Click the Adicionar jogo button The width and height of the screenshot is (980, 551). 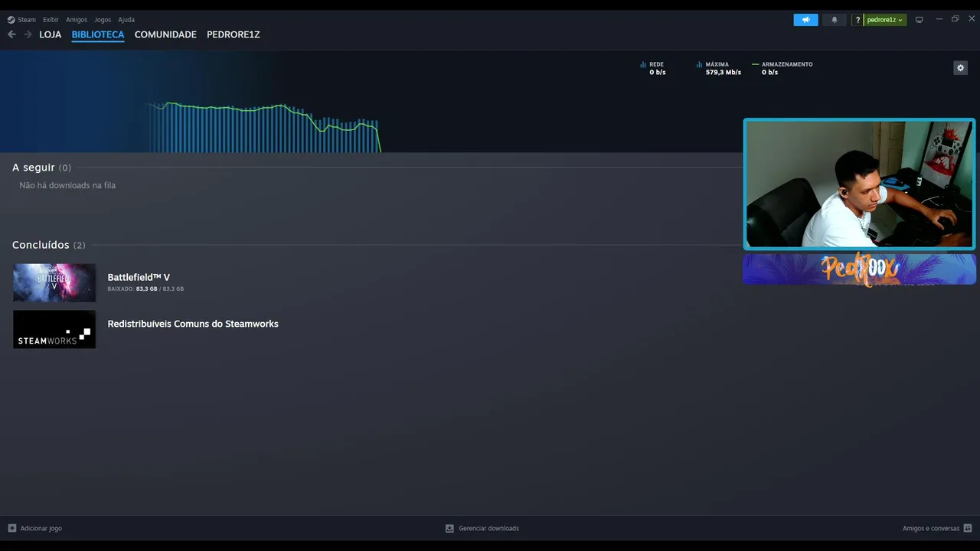point(35,528)
